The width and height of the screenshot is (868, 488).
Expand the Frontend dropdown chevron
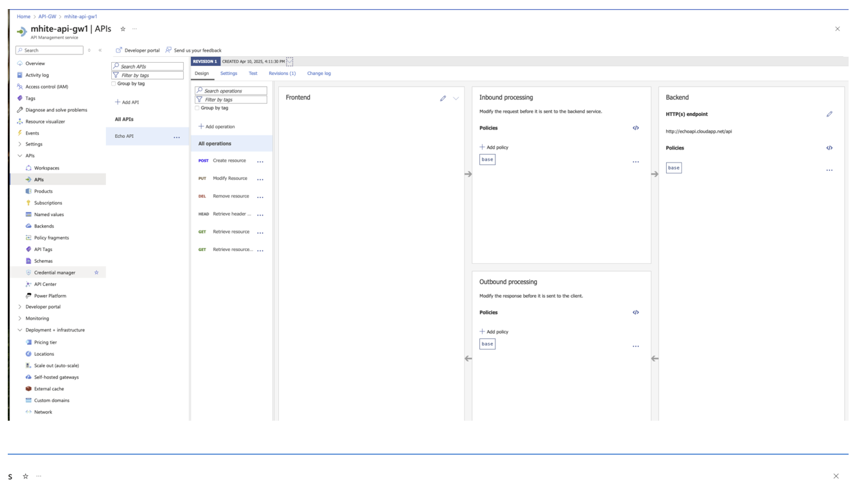click(x=455, y=98)
